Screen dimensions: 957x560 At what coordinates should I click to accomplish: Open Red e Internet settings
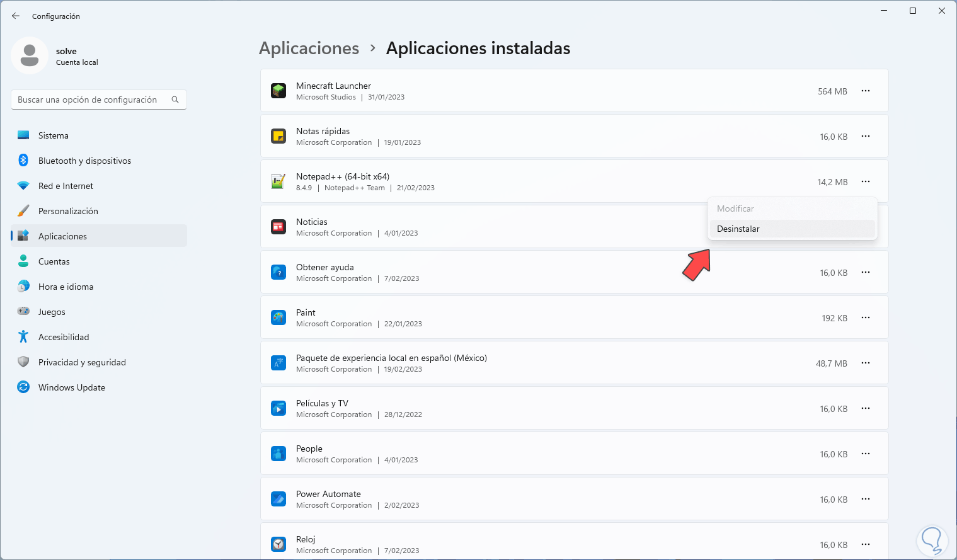pyautogui.click(x=99, y=186)
